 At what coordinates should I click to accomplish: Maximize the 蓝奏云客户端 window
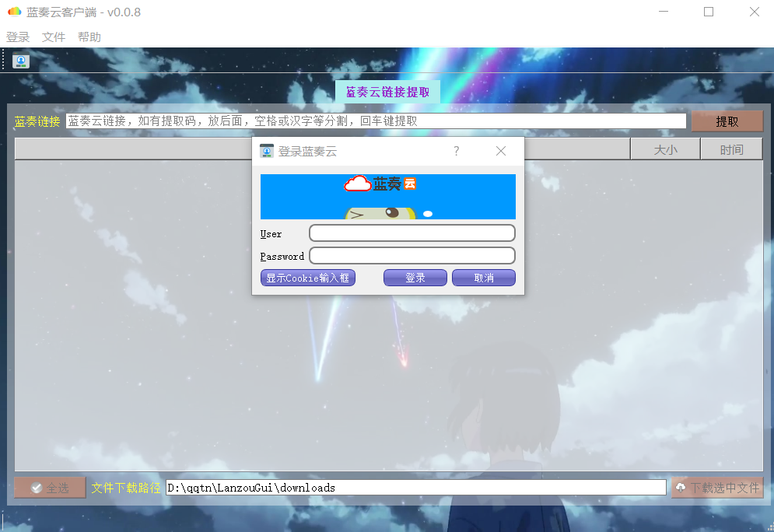[x=709, y=12]
